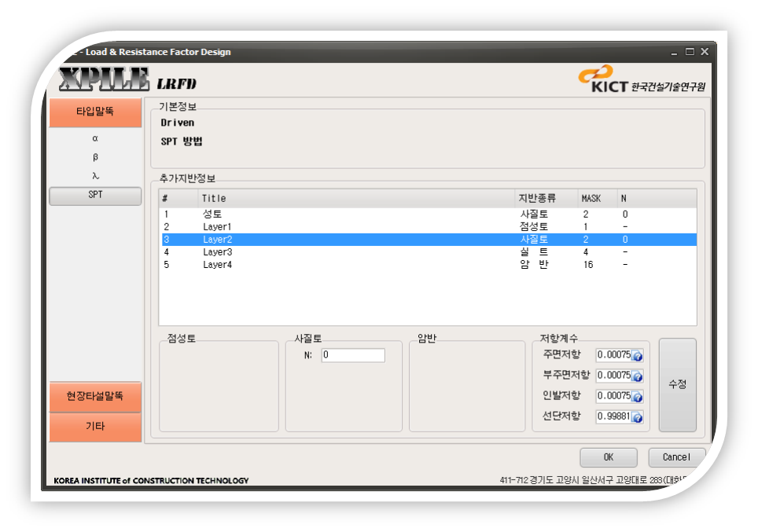Screen dimensions: 758x532
Task: Show help icon for 인발저항 factor
Action: click(x=638, y=397)
